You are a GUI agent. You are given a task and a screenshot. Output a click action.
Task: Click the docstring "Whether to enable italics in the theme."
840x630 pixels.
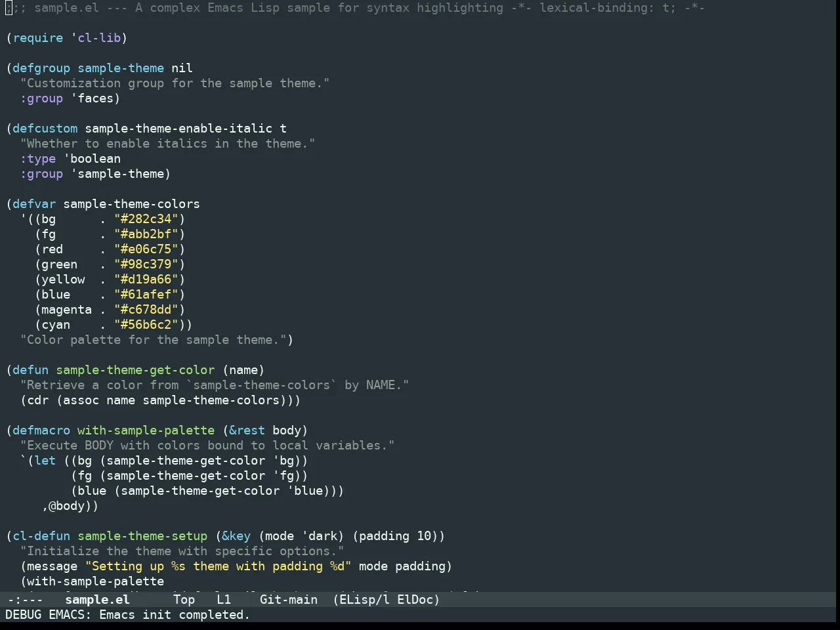pyautogui.click(x=167, y=144)
